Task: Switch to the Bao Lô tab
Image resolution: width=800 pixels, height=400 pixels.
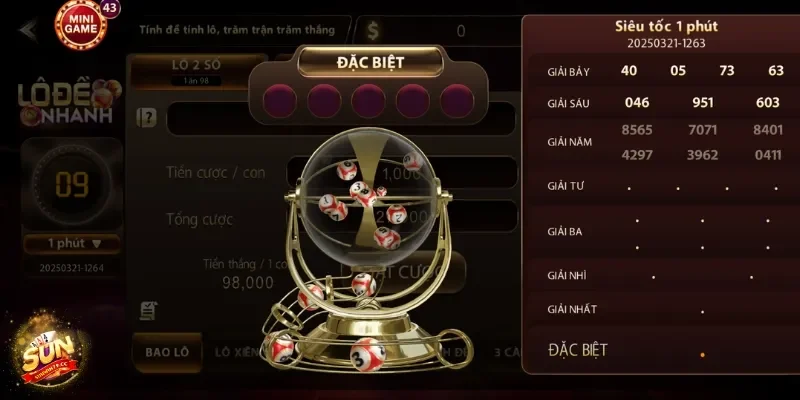Action: coord(167,352)
